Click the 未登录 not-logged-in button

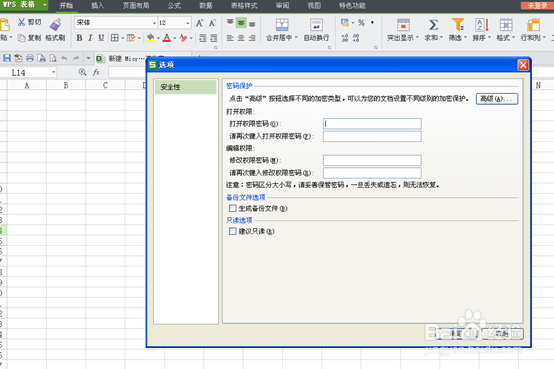coord(537,5)
